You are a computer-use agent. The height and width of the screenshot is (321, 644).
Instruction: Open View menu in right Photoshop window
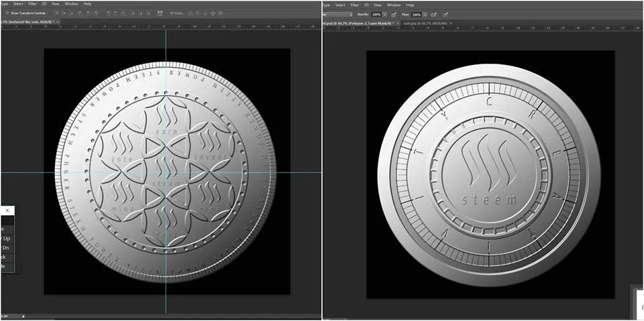coord(378,5)
